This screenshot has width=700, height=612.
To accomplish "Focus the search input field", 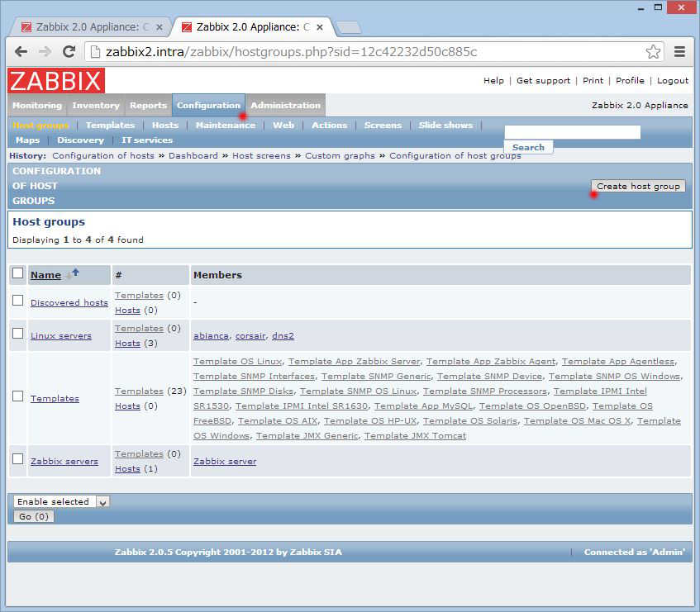I will pos(573,132).
